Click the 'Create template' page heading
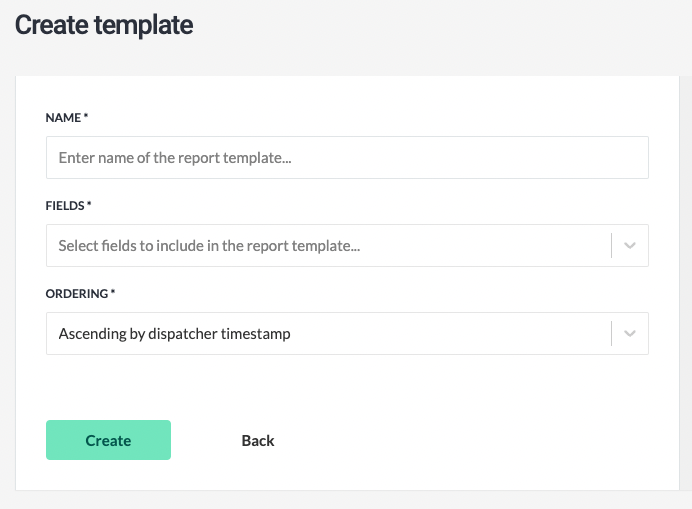The height and width of the screenshot is (509, 692). (x=104, y=25)
